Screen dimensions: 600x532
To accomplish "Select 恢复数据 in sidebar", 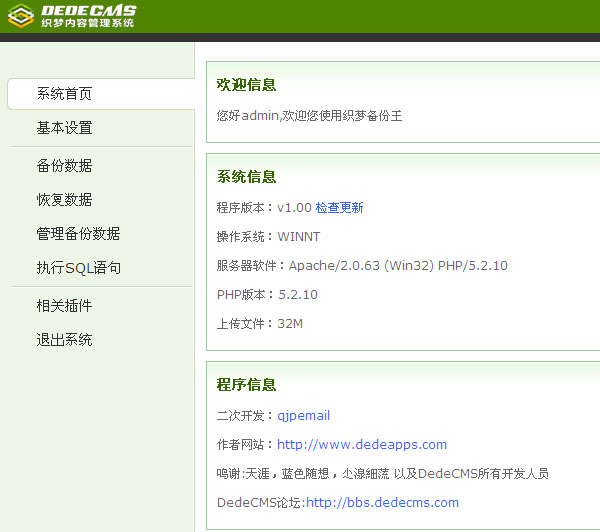I will coord(64,199).
